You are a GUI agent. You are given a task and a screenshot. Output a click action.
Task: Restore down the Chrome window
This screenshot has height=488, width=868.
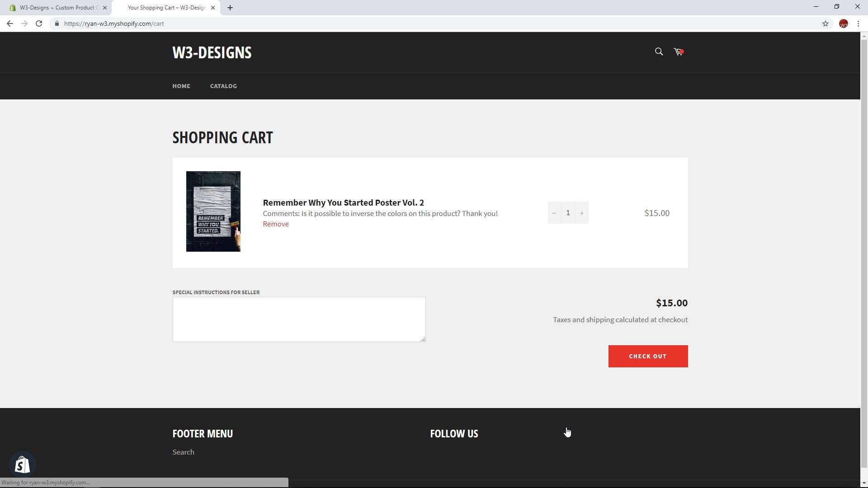point(837,7)
